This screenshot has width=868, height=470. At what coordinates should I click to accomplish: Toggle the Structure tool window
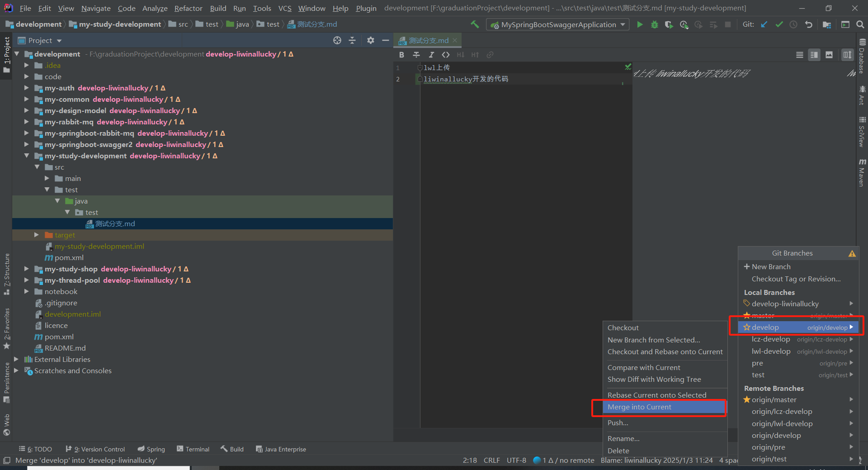pos(6,275)
